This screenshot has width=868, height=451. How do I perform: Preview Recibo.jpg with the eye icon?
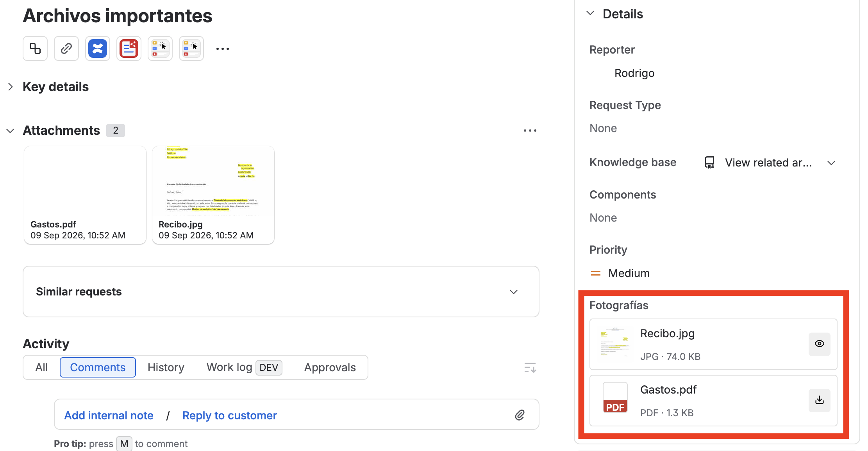click(x=820, y=344)
